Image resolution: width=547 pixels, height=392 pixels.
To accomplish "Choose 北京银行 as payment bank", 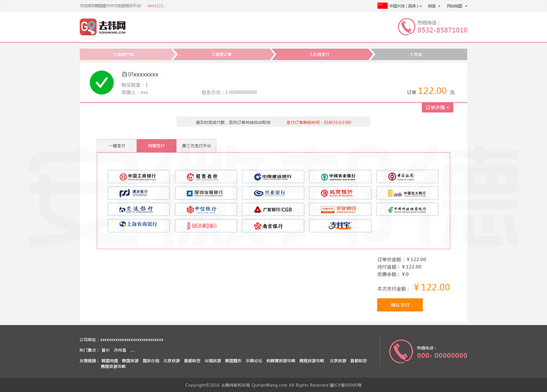I will point(340,193).
